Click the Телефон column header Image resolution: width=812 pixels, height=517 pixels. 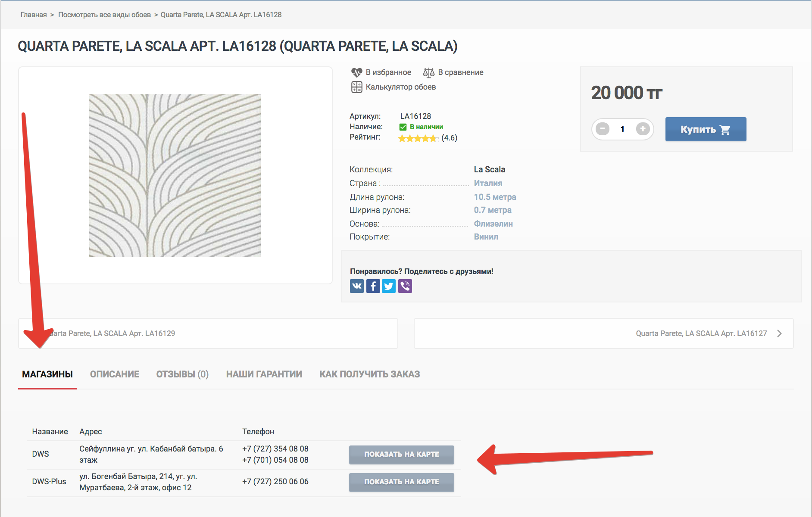[258, 432]
